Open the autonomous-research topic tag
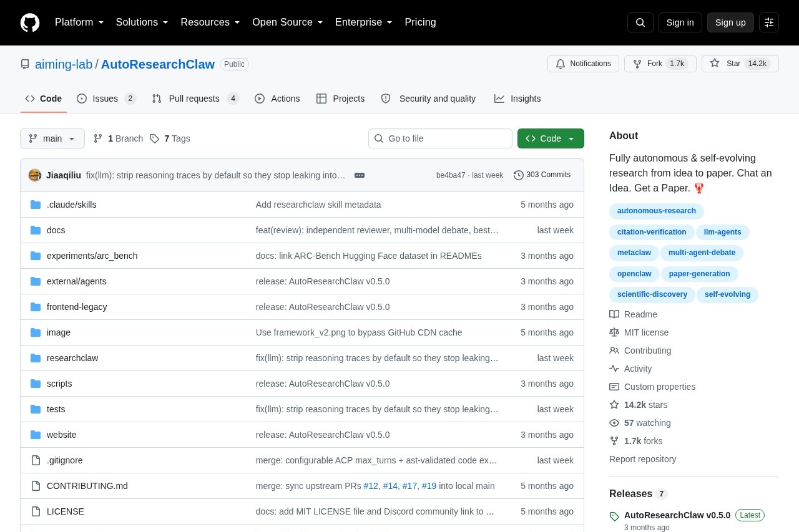Viewport: 799px width, 532px height. [x=657, y=211]
